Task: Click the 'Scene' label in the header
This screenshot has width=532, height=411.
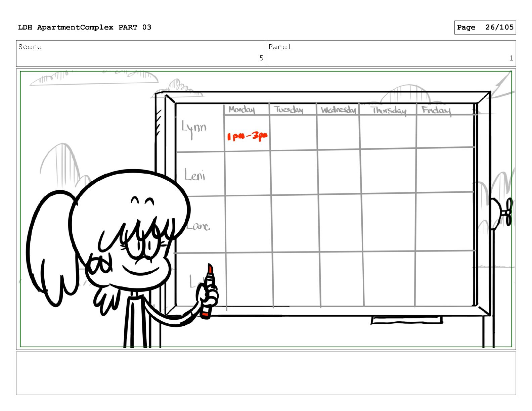Action: pyautogui.click(x=30, y=47)
